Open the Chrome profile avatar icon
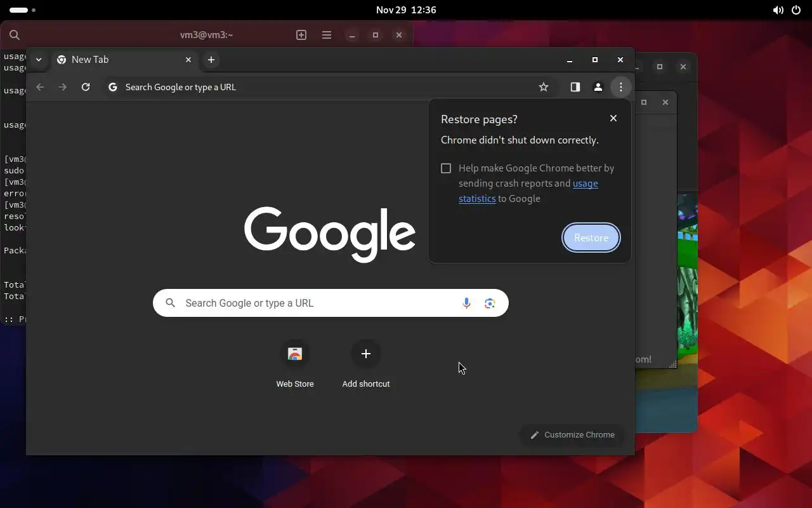Screen dimensions: 812x508 (598, 87)
